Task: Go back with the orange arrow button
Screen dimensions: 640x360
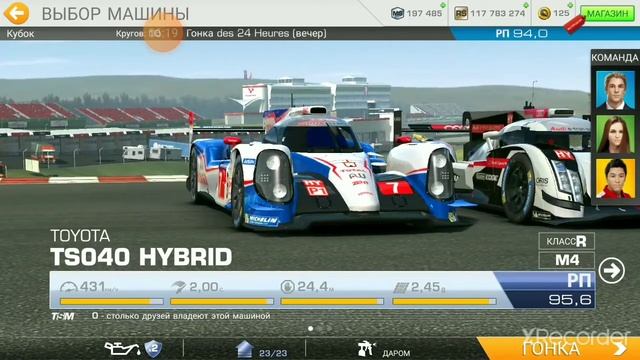Action: (x=16, y=13)
